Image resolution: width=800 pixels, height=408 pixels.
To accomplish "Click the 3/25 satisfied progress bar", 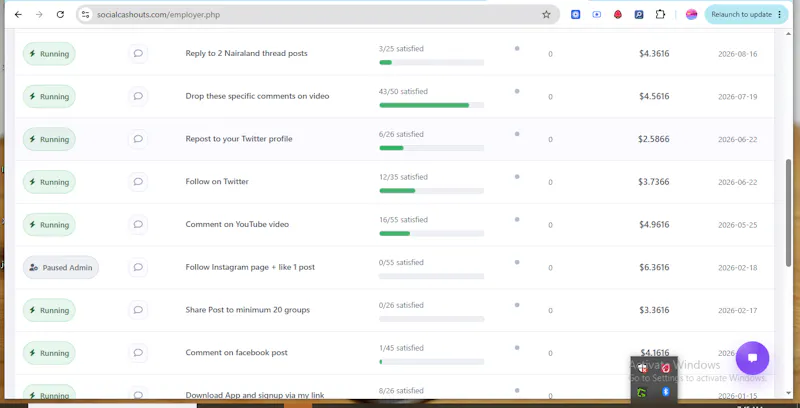I will coord(432,62).
